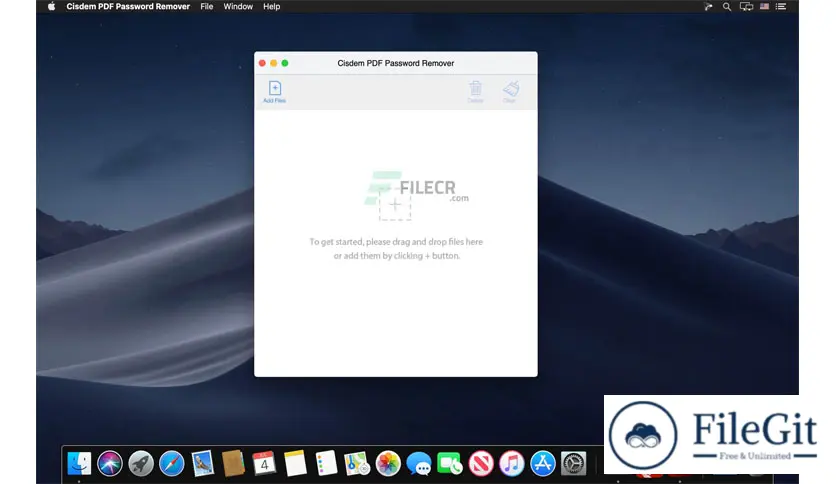Close the Cisdem window with red button
Image resolution: width=836 pixels, height=484 pixels.
262,63
